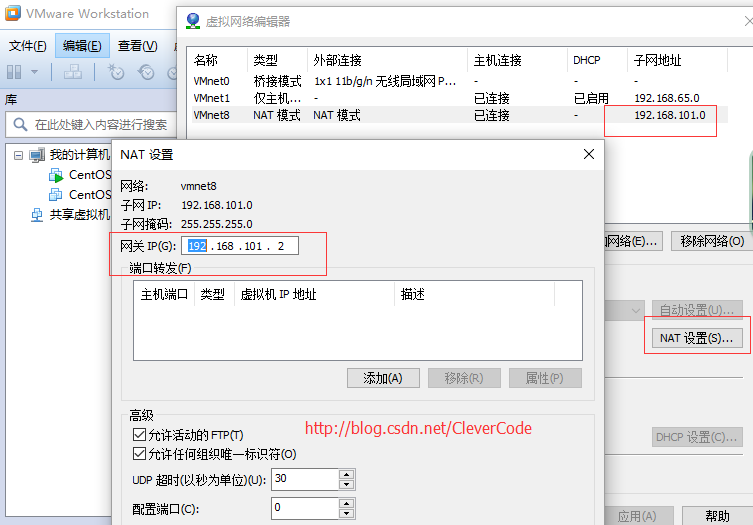Toggle Allow active FTP checkbox
The image size is (753, 525).
(x=139, y=435)
